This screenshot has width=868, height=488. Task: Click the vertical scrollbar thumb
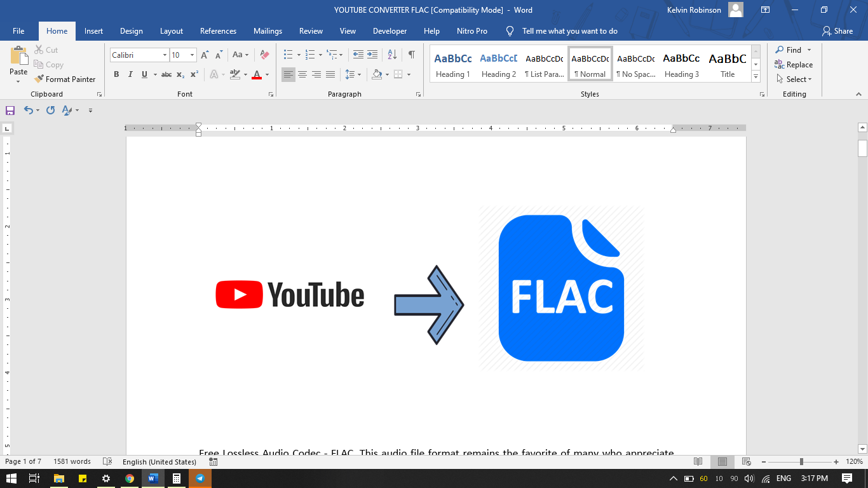pos(862,148)
